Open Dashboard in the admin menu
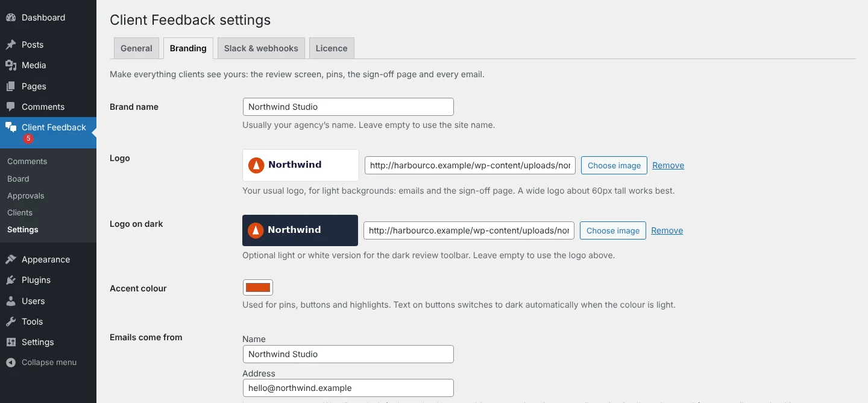Screen dimensions: 868x403 pyautogui.click(x=48, y=17)
